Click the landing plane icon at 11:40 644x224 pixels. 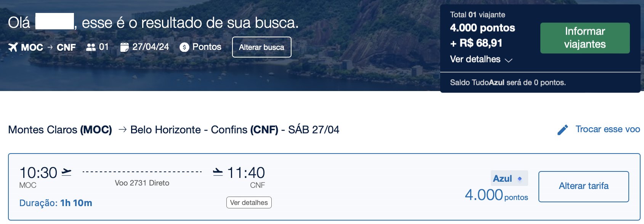[218, 172]
